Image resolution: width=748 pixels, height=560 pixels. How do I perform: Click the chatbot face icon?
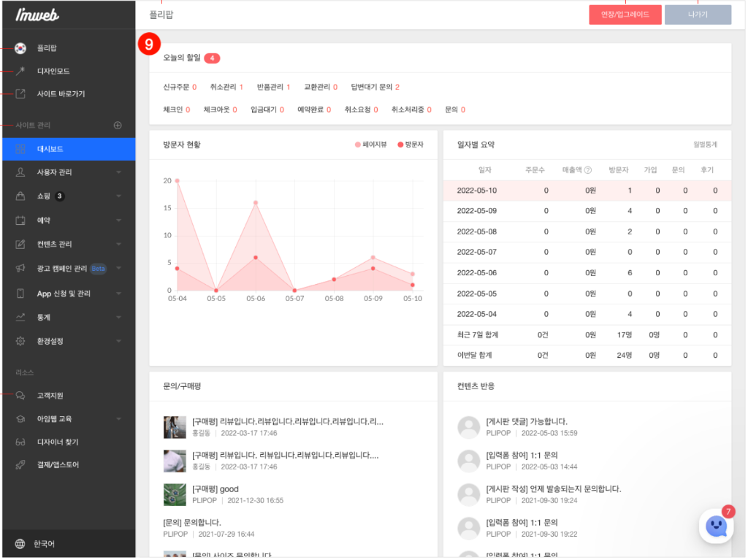[x=717, y=528]
